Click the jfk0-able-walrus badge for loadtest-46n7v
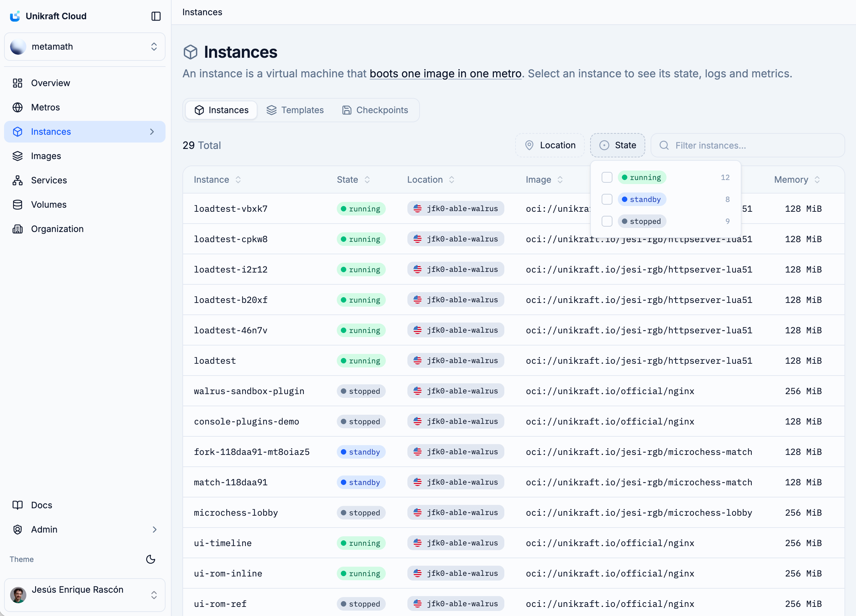Image resolution: width=856 pixels, height=616 pixels. click(x=456, y=330)
